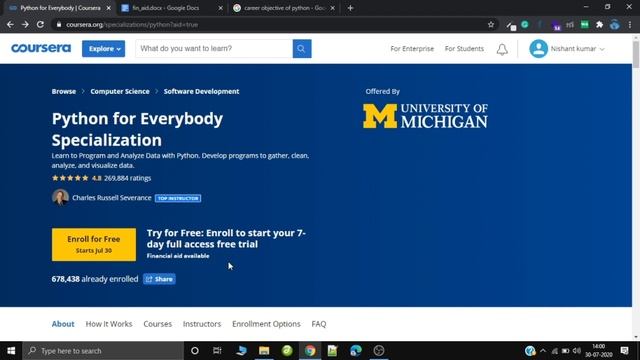The image size is (640, 360).
Task: Open File Explorer from the taskbar
Action: click(x=264, y=351)
